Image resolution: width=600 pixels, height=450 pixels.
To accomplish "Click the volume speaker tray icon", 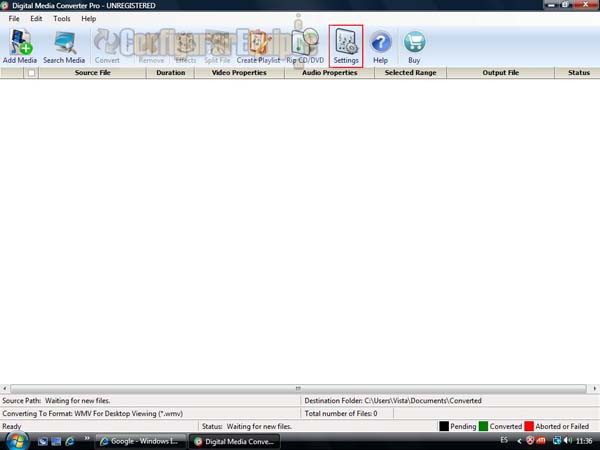I will coord(568,441).
